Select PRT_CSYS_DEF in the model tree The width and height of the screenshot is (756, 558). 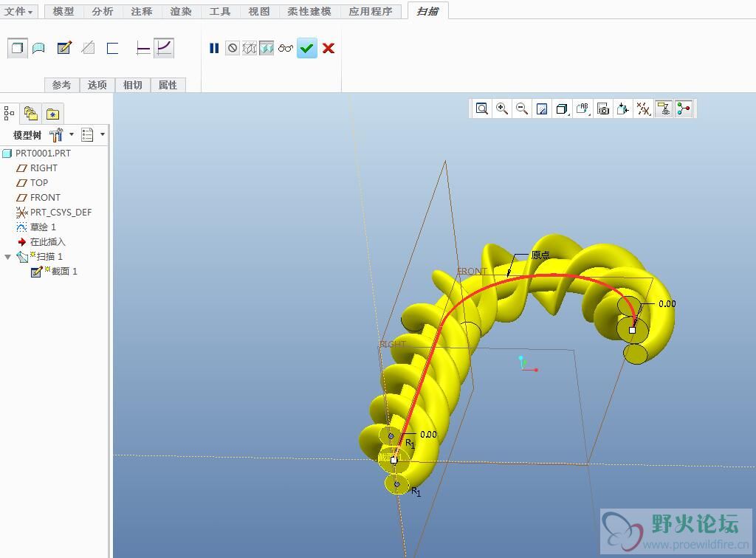54,213
